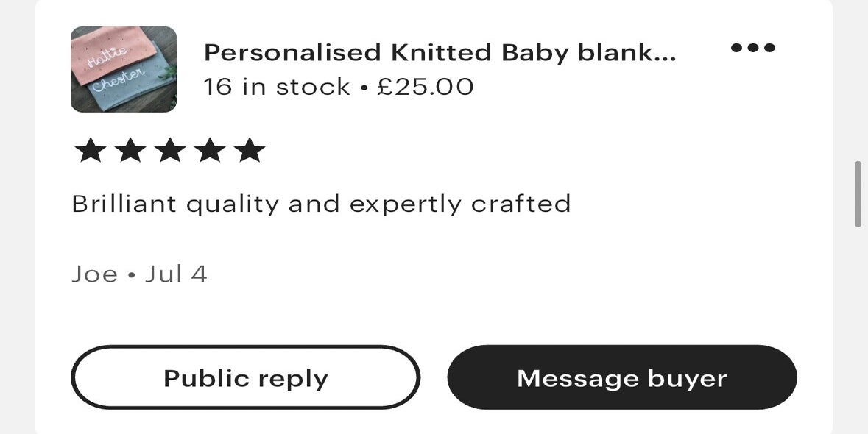Image resolution: width=868 pixels, height=434 pixels.
Task: Click the fourth rating star
Action: tap(210, 150)
